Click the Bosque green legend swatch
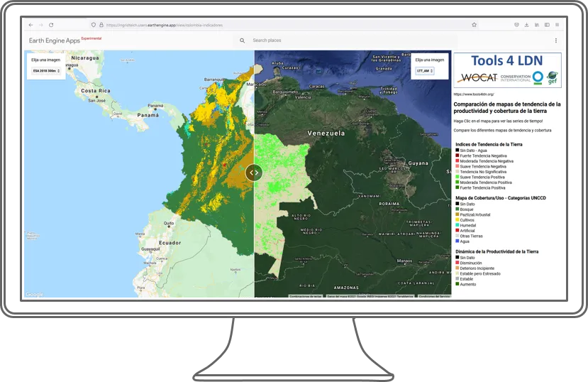588x382 pixels. point(457,209)
